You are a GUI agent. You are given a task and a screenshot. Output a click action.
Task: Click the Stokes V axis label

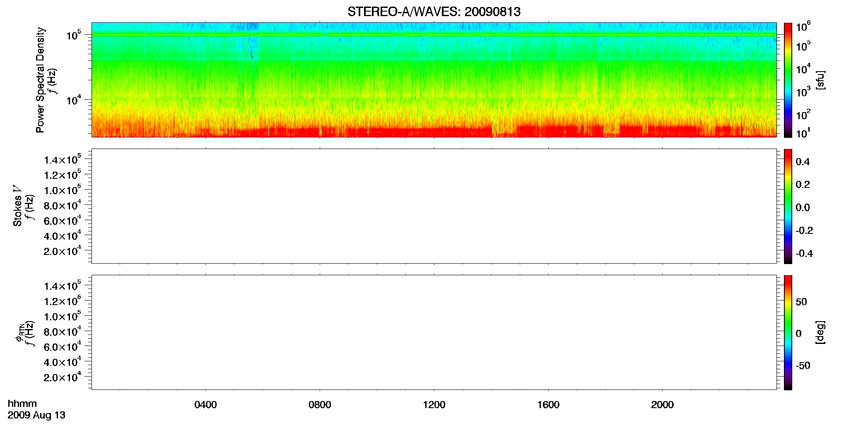[x=17, y=206]
